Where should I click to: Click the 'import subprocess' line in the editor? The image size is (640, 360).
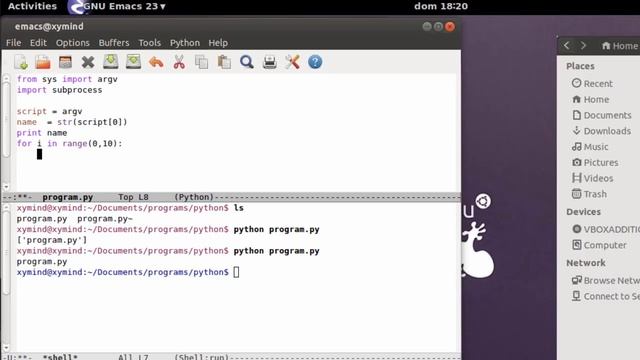(60, 90)
